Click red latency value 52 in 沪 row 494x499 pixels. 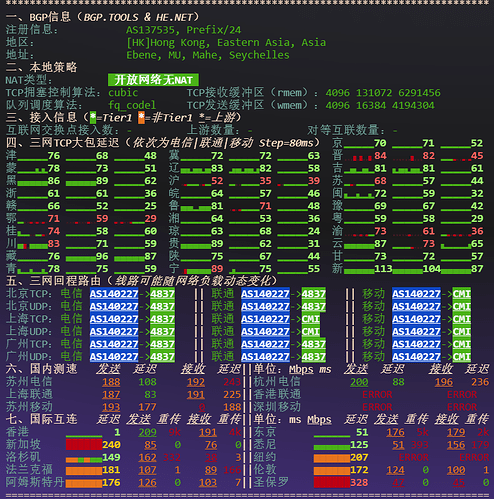217,181
